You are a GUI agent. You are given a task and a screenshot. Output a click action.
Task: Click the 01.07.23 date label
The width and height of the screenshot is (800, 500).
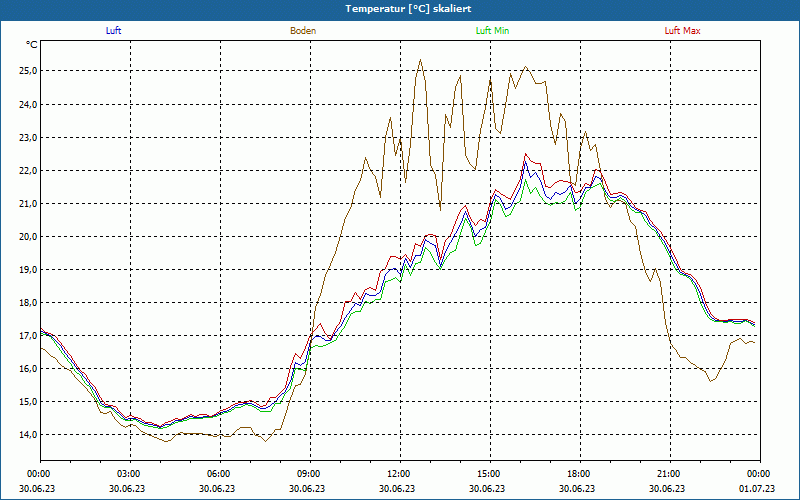coord(757,488)
